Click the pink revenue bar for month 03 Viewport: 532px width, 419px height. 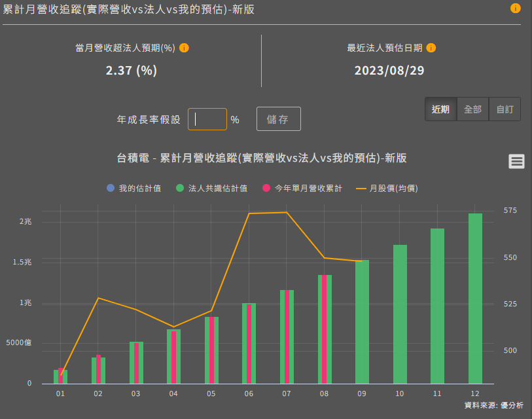tap(136, 363)
